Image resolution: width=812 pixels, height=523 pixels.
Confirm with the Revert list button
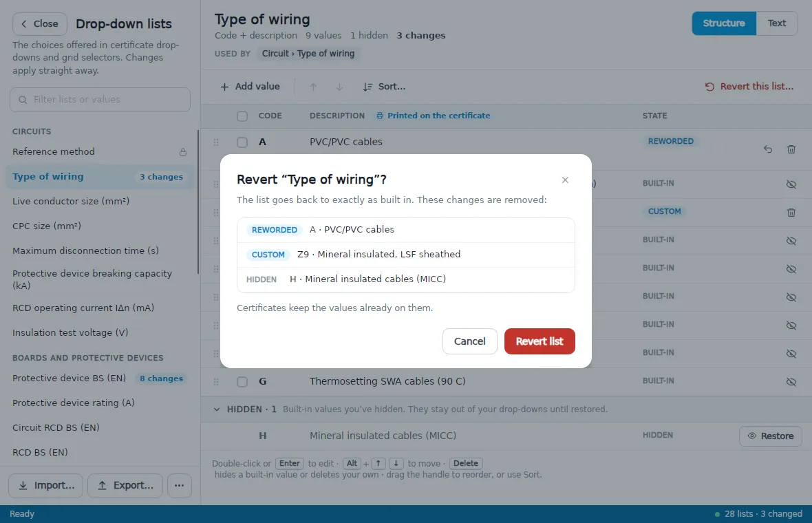tap(539, 341)
